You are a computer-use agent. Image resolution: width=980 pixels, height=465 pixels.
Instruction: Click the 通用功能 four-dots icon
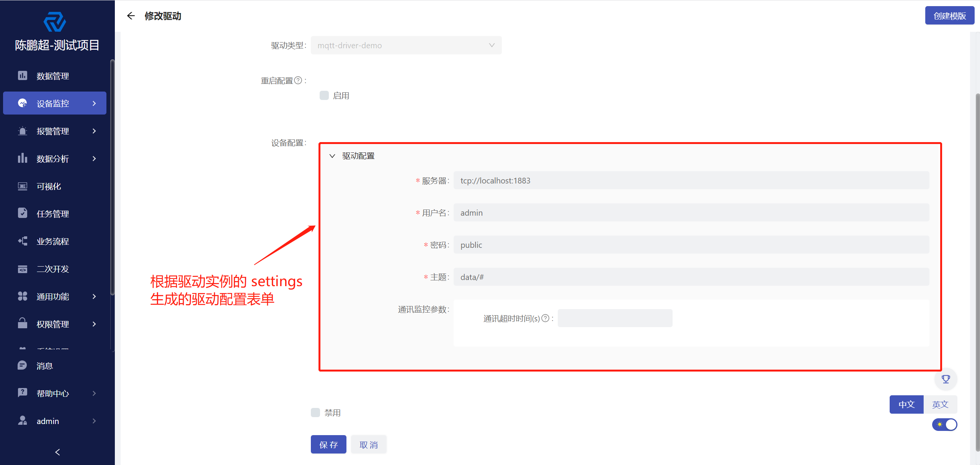23,296
